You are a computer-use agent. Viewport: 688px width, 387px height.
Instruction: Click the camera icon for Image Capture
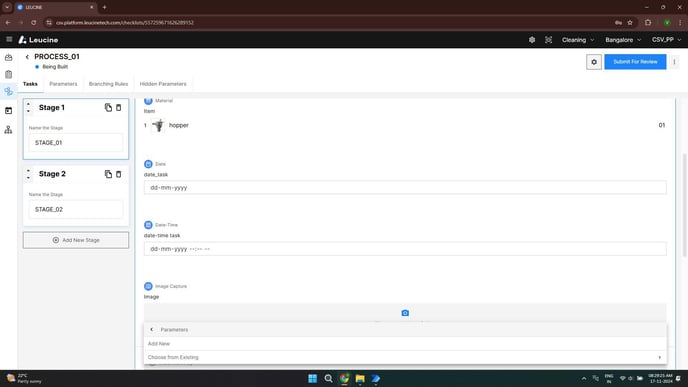point(405,313)
